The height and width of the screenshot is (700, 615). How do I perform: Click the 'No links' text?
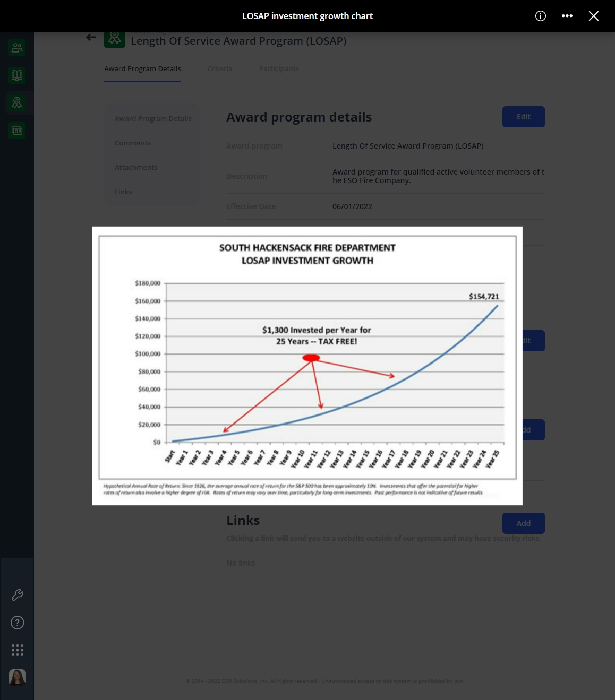[241, 563]
